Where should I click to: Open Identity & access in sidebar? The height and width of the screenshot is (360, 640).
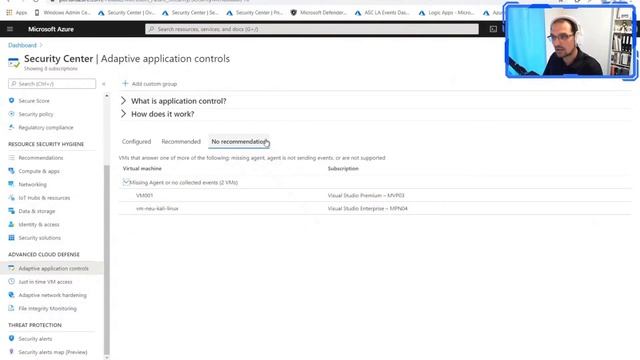[x=39, y=224]
